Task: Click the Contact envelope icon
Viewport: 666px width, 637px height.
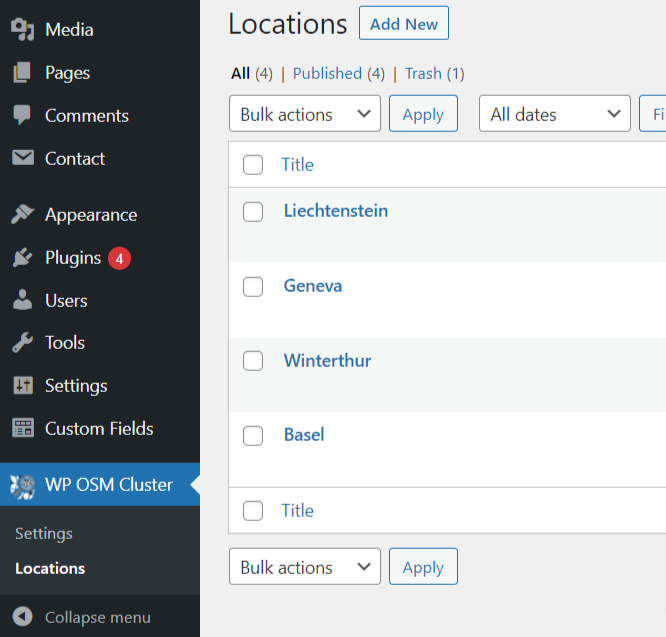Action: pyautogui.click(x=22, y=158)
